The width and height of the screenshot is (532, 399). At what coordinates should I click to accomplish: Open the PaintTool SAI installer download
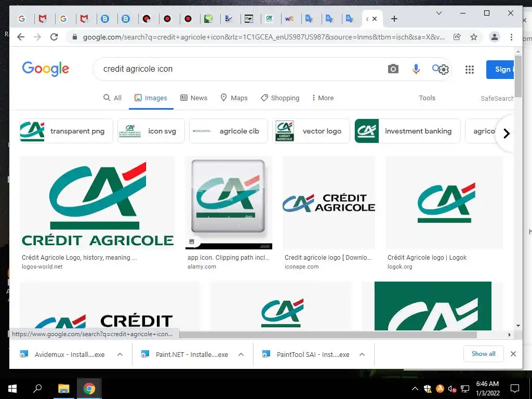tap(305, 354)
